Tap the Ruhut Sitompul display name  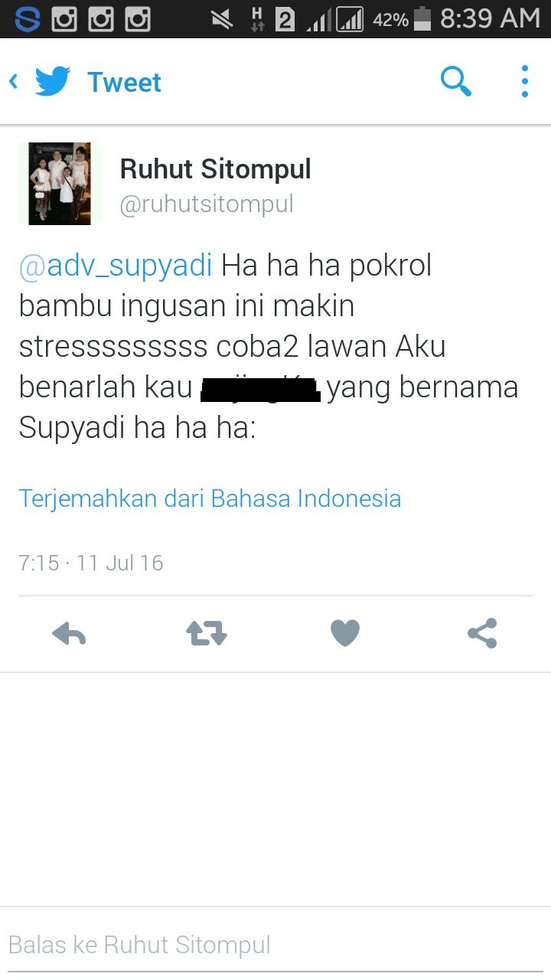pyautogui.click(x=215, y=169)
